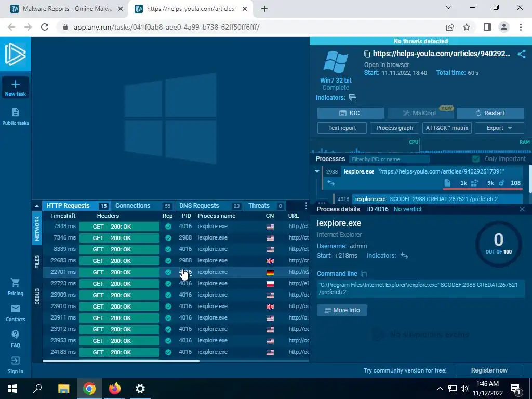
Task: Click the German flag in the 22701 ms row
Action: 270,272
